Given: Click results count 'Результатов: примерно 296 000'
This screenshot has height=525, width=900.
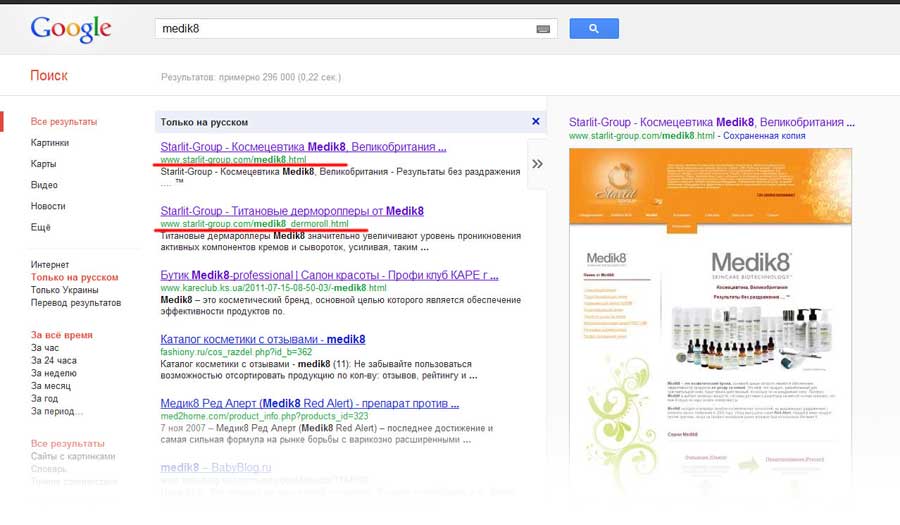Looking at the screenshot, I should 251,77.
